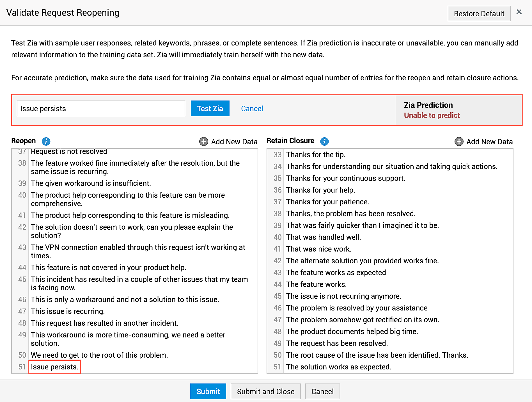Click the Restore Default button
This screenshot has height=402, width=532.
tap(479, 13)
